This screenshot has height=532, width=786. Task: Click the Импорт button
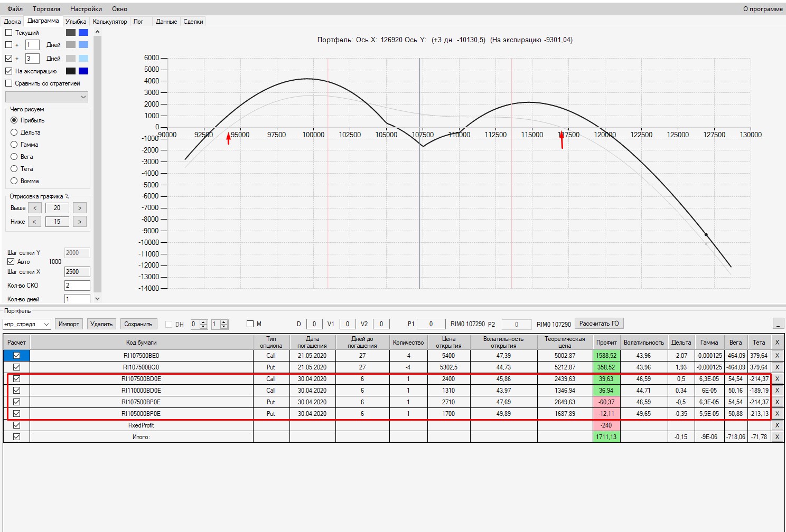click(x=69, y=324)
